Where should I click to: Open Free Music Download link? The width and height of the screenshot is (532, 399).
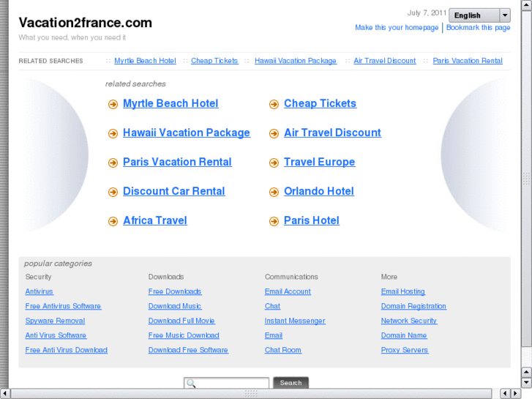click(x=184, y=335)
